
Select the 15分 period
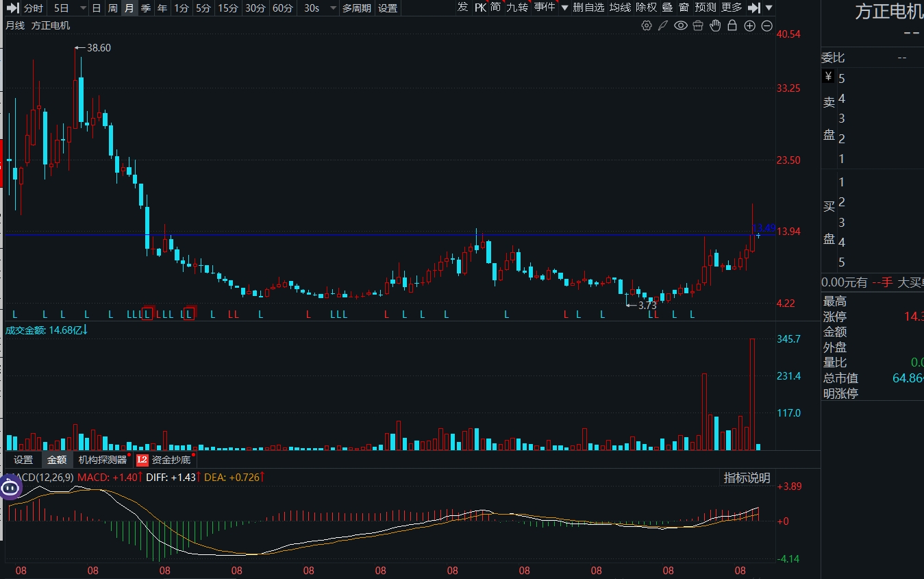click(227, 8)
